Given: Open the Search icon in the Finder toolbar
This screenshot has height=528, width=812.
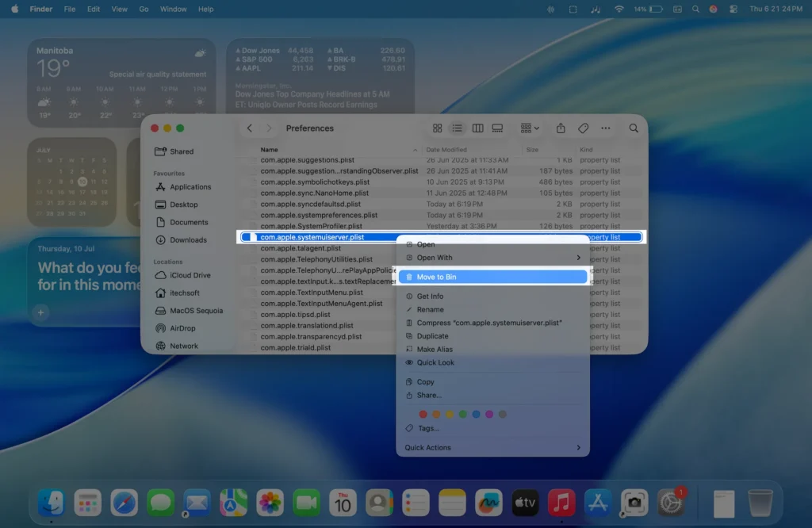Looking at the screenshot, I should click(633, 128).
